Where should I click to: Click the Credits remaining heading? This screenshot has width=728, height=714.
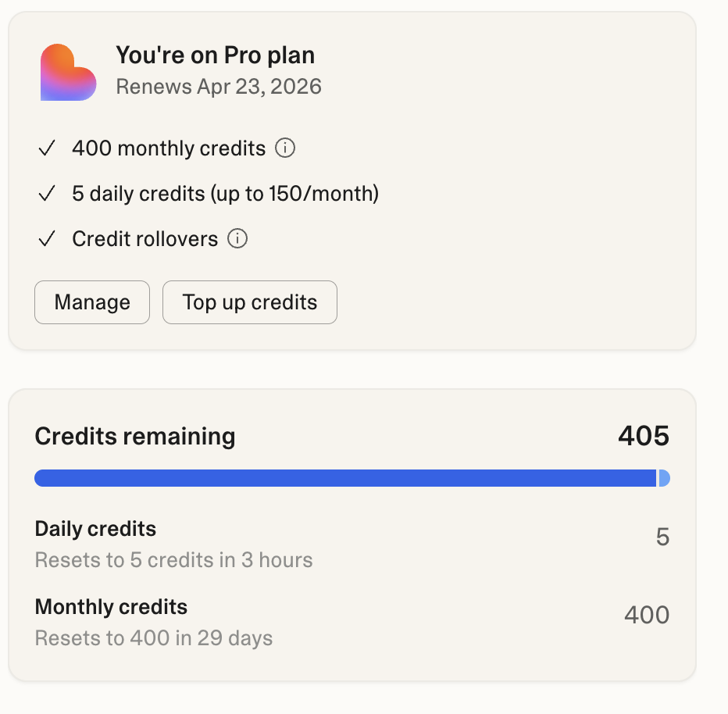pos(135,437)
